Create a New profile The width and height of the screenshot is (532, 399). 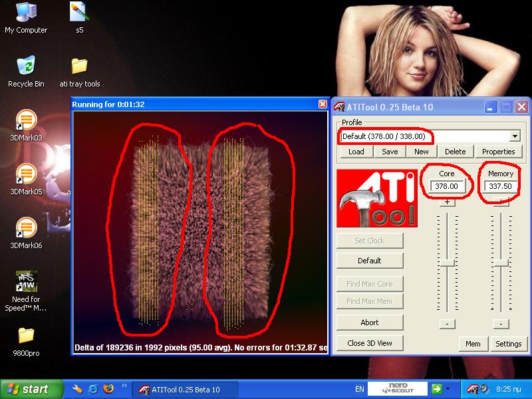tap(422, 152)
